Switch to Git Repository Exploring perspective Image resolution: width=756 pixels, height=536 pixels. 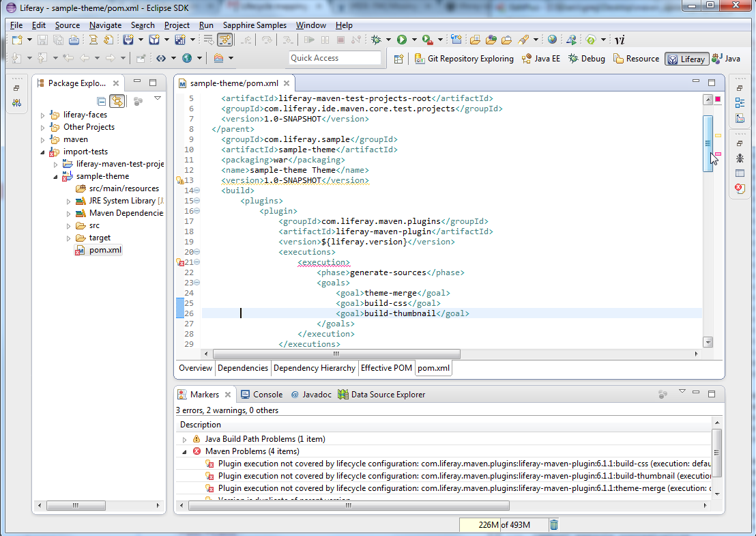click(464, 59)
